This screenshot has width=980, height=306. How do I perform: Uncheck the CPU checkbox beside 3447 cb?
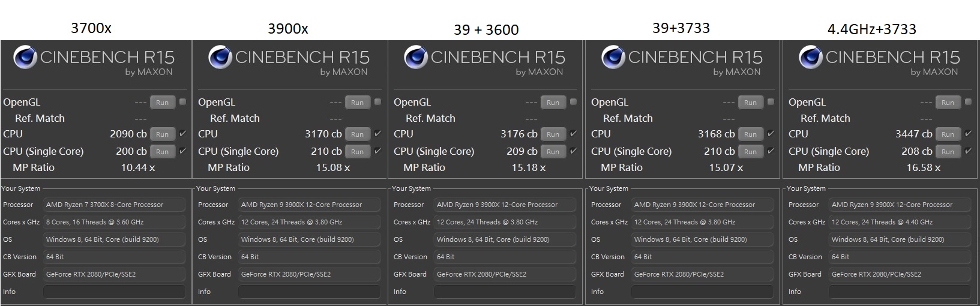(x=968, y=134)
